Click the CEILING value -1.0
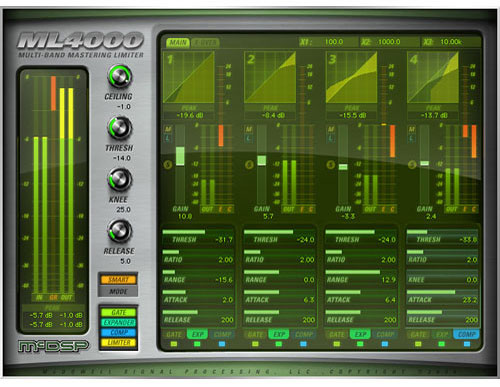This screenshot has height=387, width=500. pos(123,107)
